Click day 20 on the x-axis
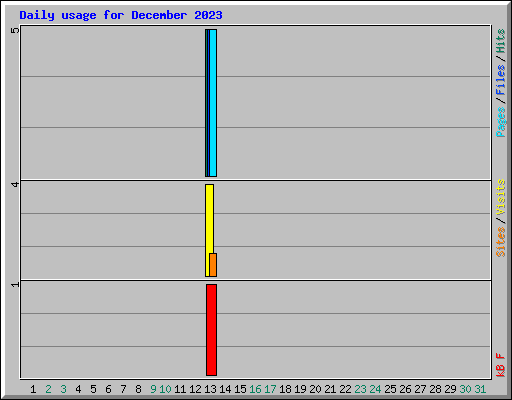The image size is (512, 400). [315, 389]
